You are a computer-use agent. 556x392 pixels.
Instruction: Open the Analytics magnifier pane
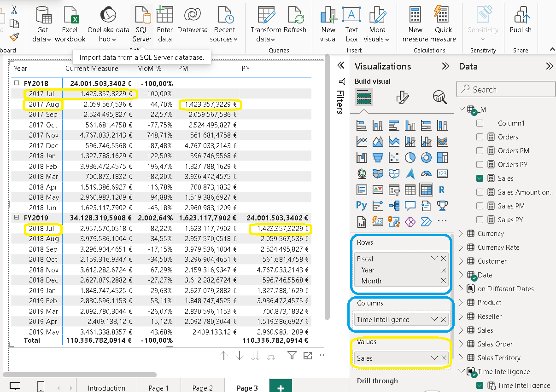click(439, 97)
